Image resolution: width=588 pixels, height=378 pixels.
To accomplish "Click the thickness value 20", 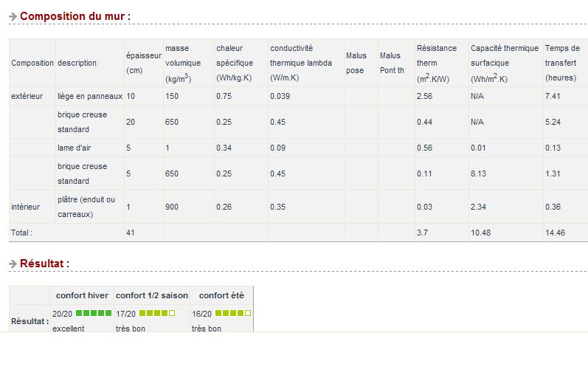I will tap(131, 122).
